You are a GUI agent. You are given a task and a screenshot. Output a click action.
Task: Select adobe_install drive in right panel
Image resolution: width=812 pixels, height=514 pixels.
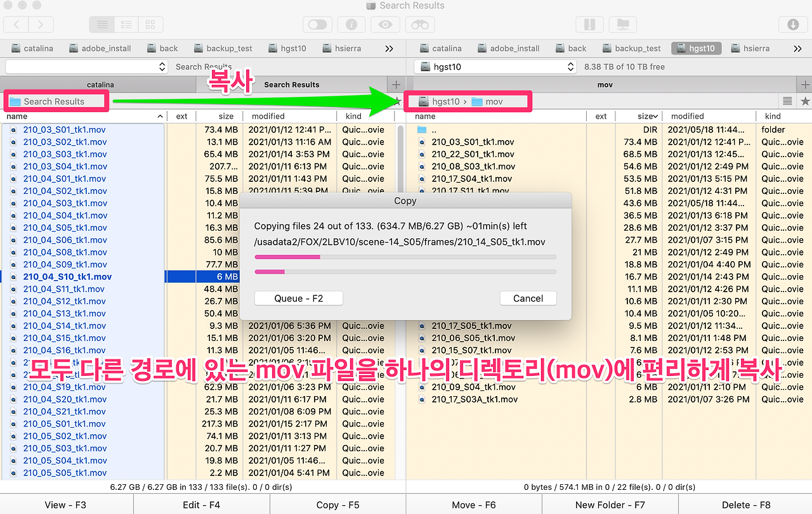(508, 48)
